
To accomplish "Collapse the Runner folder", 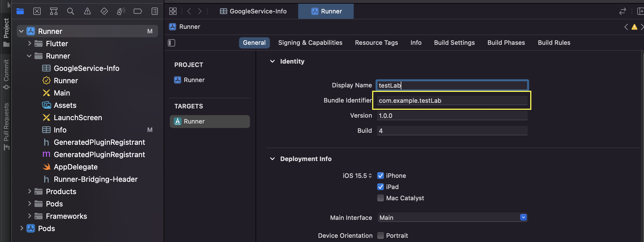I will [x=29, y=56].
